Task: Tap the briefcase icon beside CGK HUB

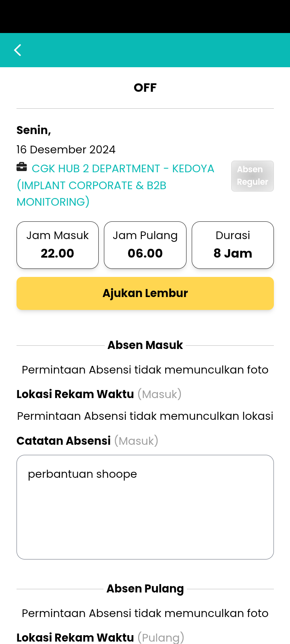Action: click(22, 167)
